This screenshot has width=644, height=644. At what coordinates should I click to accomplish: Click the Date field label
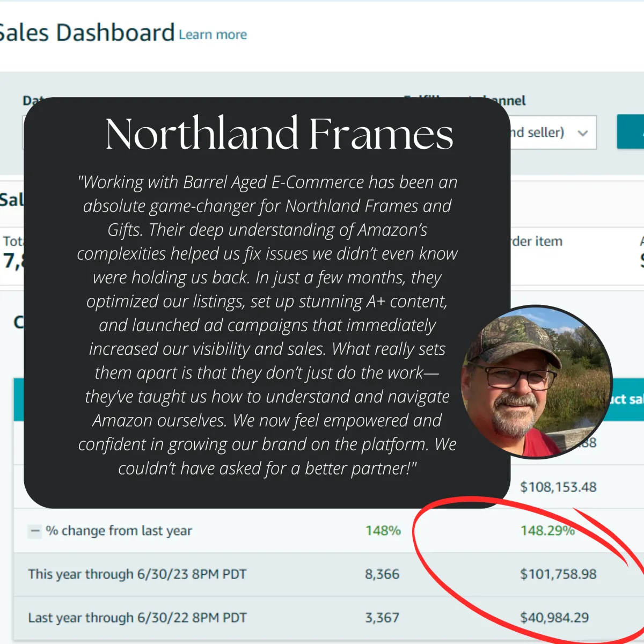pyautogui.click(x=32, y=100)
